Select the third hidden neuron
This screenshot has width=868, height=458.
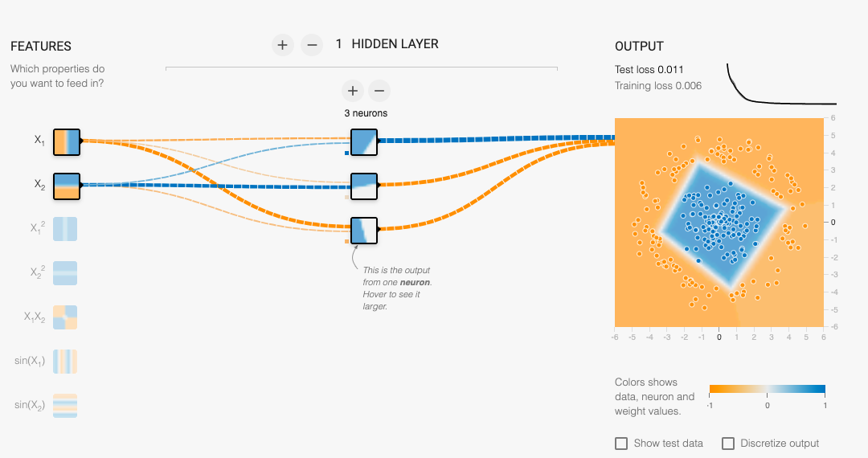[364, 231]
